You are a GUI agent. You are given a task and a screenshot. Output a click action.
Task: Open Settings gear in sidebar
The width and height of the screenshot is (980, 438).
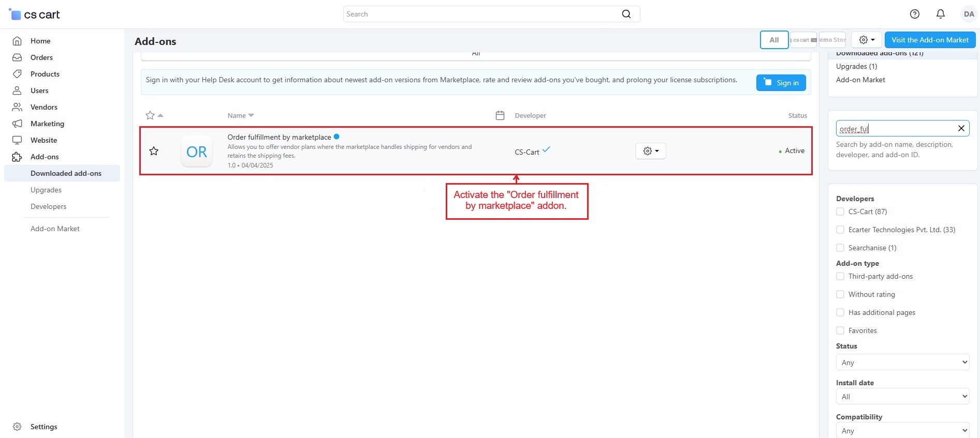tap(17, 427)
